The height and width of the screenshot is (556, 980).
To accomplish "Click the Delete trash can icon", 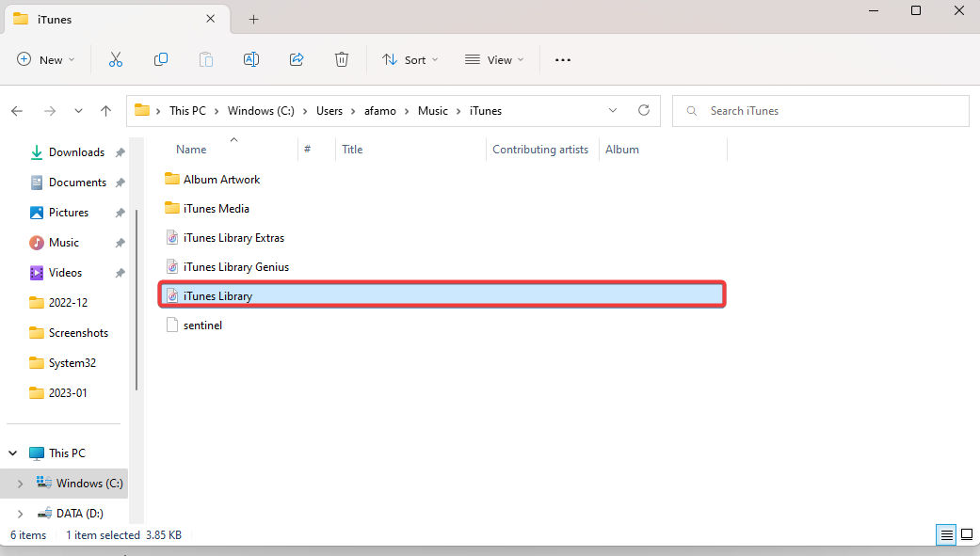I will tap(341, 60).
